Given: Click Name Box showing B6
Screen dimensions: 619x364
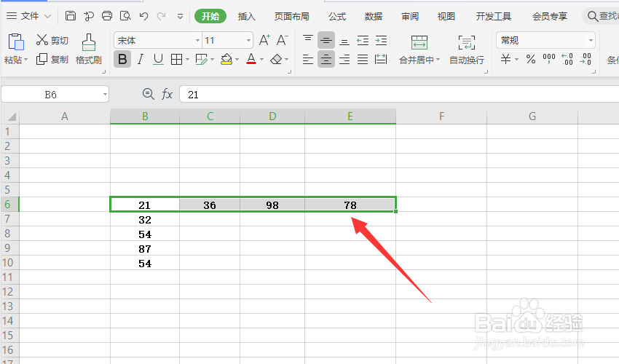Looking at the screenshot, I should click(x=50, y=95).
